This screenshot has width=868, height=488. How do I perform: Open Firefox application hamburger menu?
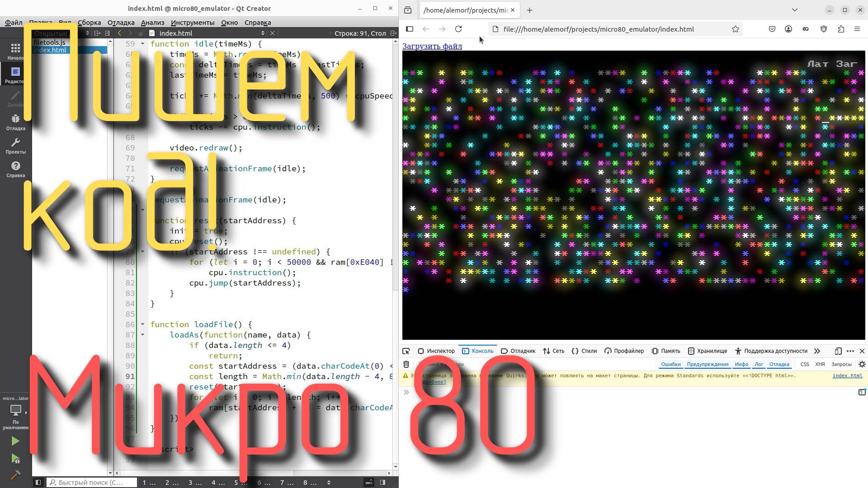pyautogui.click(x=857, y=29)
